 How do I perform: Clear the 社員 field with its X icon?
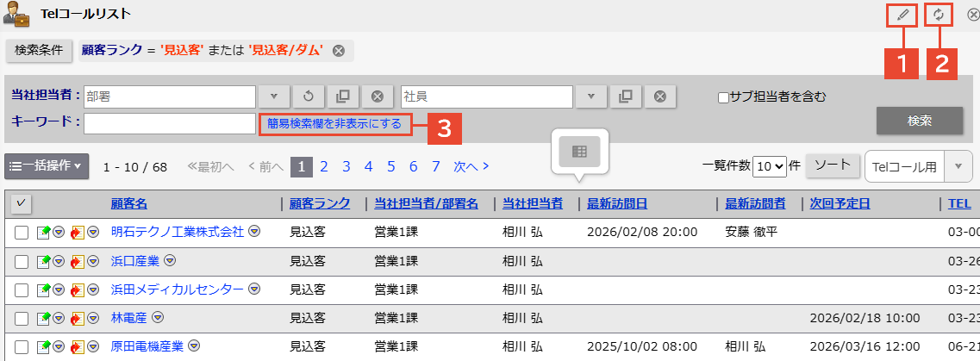(659, 96)
